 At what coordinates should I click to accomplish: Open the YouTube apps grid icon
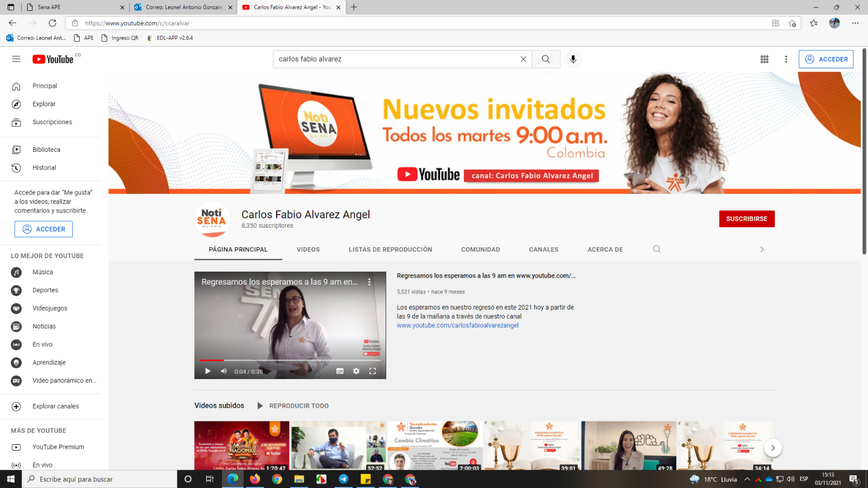(x=764, y=59)
